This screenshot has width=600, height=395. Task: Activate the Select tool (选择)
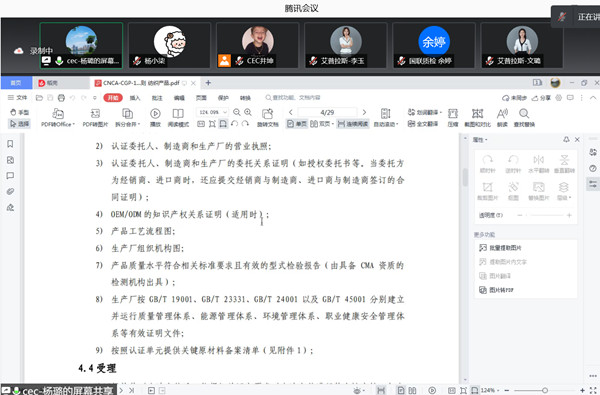tap(19, 124)
